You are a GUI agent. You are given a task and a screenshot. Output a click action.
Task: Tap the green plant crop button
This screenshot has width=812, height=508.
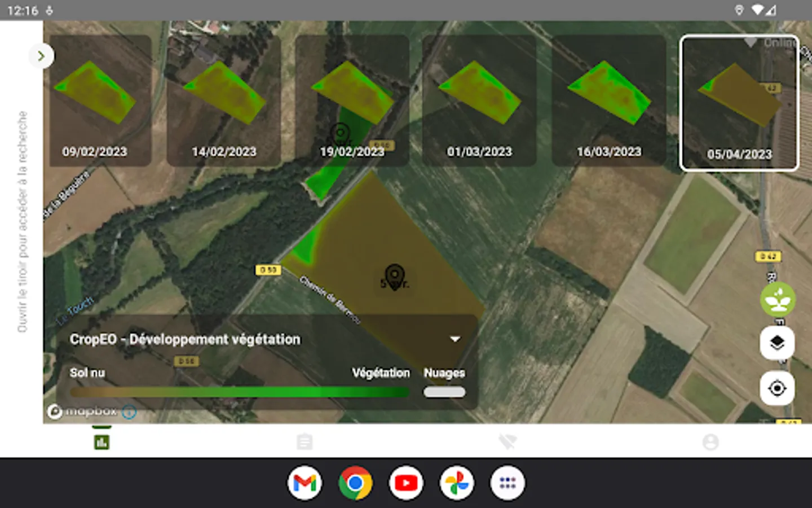[x=778, y=299]
